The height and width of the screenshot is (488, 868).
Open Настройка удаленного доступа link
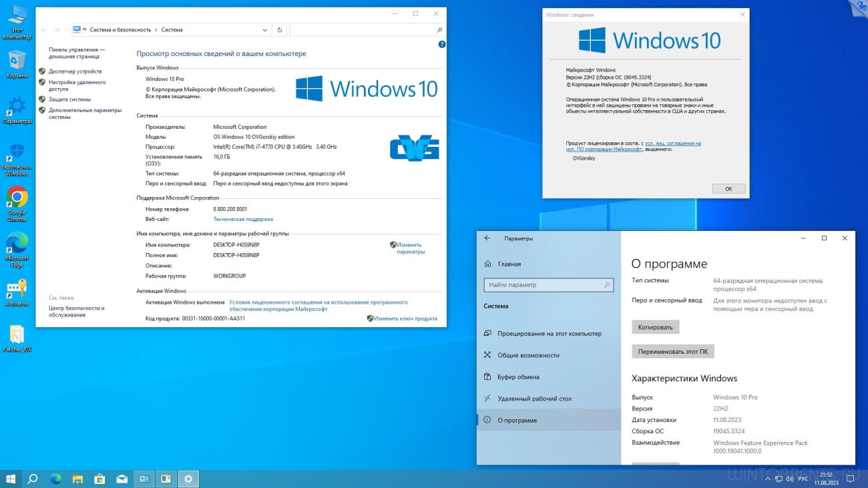click(x=77, y=85)
